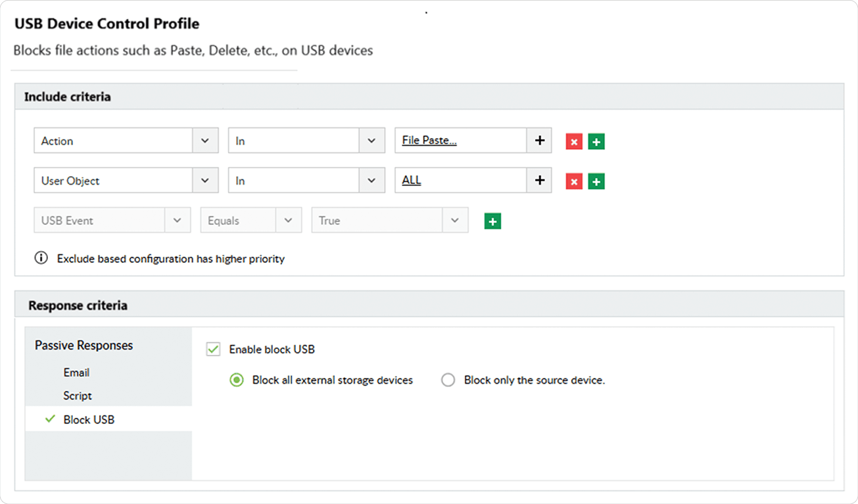Switch to the Script response tab
Screen dimensions: 858x504
(x=78, y=396)
